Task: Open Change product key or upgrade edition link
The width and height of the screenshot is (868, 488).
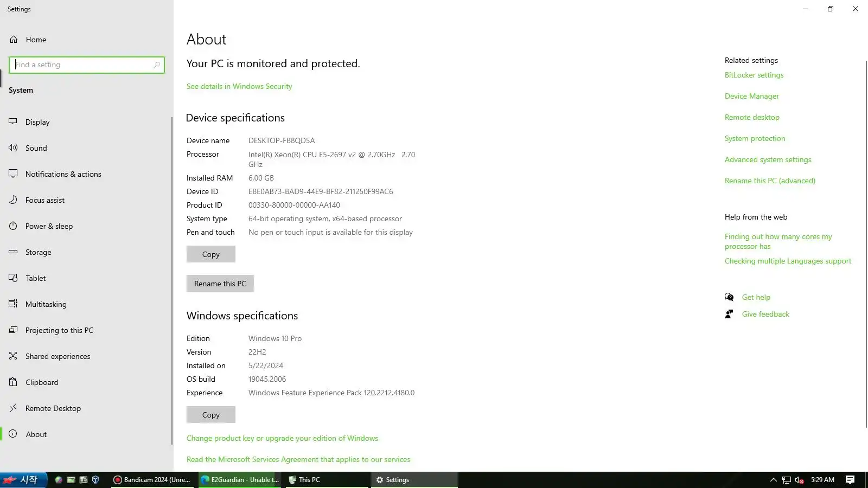Action: pos(282,438)
